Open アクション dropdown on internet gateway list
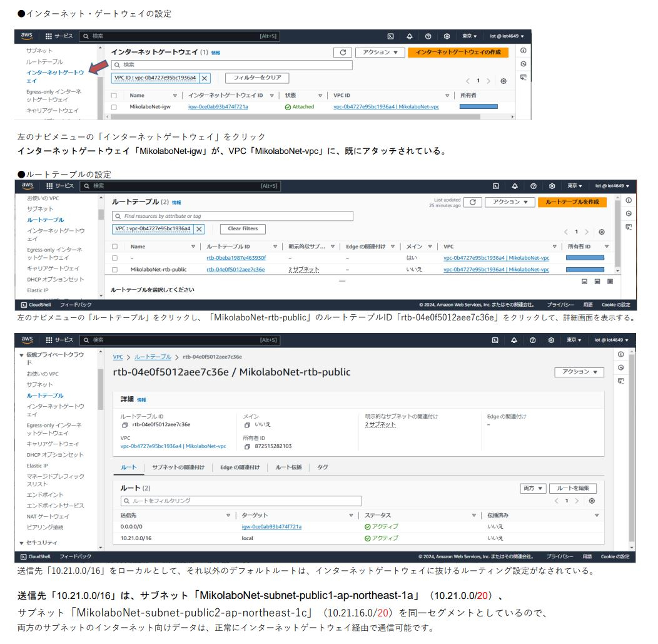The image size is (658, 644). (380, 53)
